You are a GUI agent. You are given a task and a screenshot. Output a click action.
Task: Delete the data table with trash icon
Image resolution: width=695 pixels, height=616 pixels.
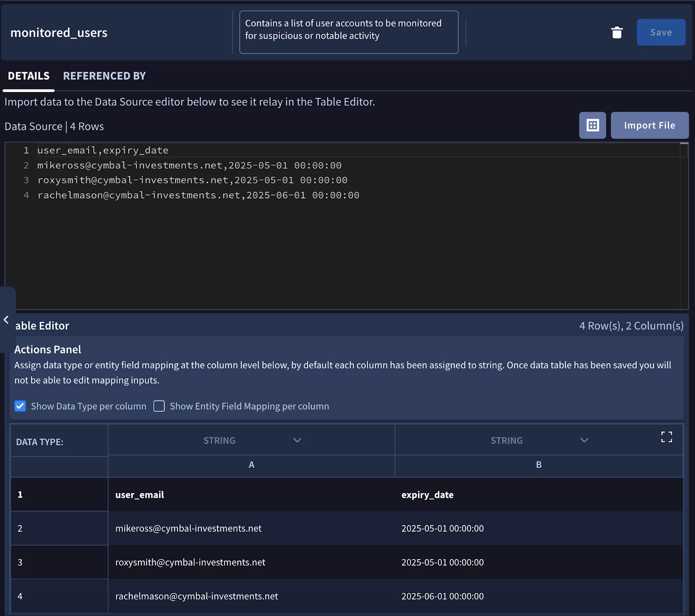[617, 33]
